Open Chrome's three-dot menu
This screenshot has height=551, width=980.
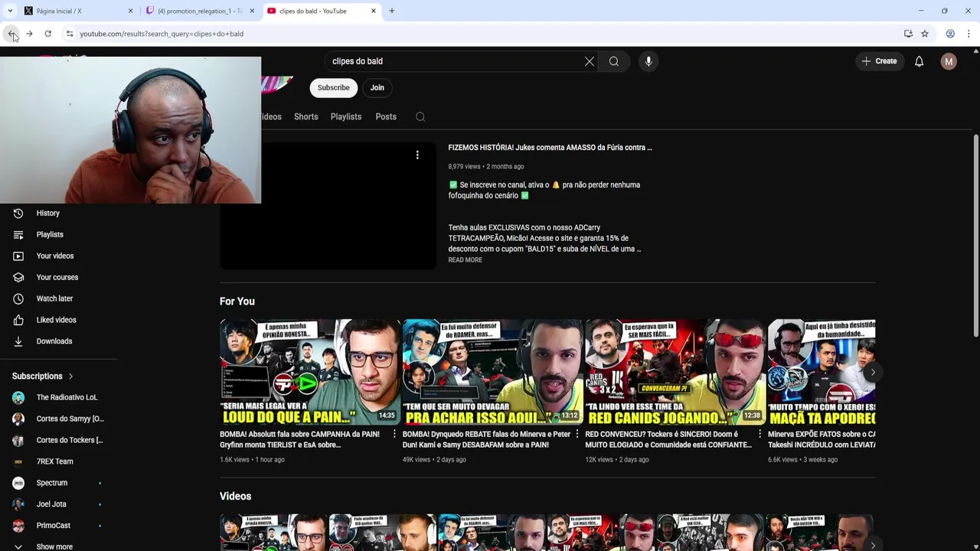click(969, 34)
